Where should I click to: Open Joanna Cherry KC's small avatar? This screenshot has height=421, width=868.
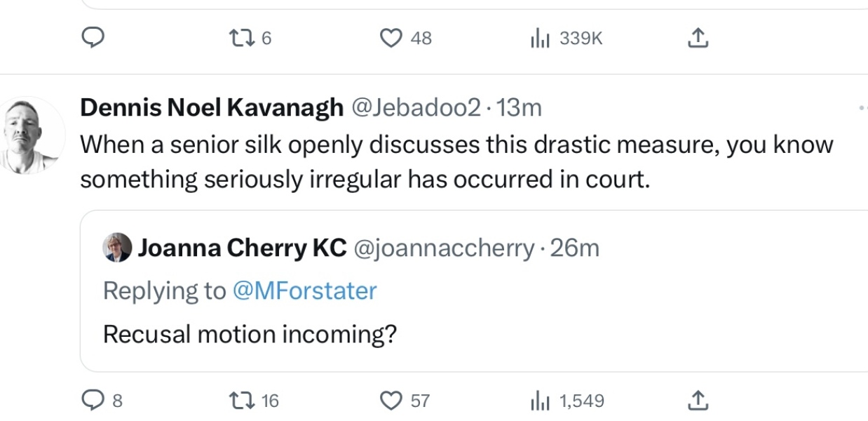click(x=117, y=248)
